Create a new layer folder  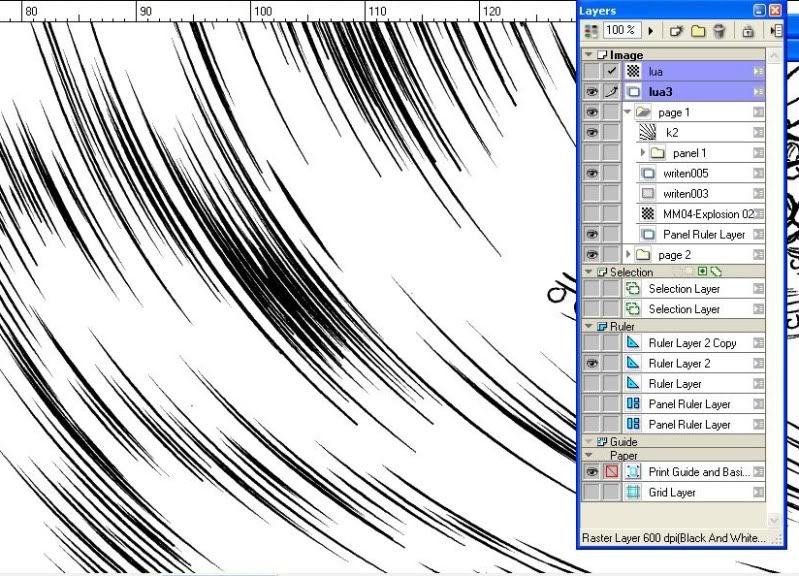pyautogui.click(x=698, y=31)
